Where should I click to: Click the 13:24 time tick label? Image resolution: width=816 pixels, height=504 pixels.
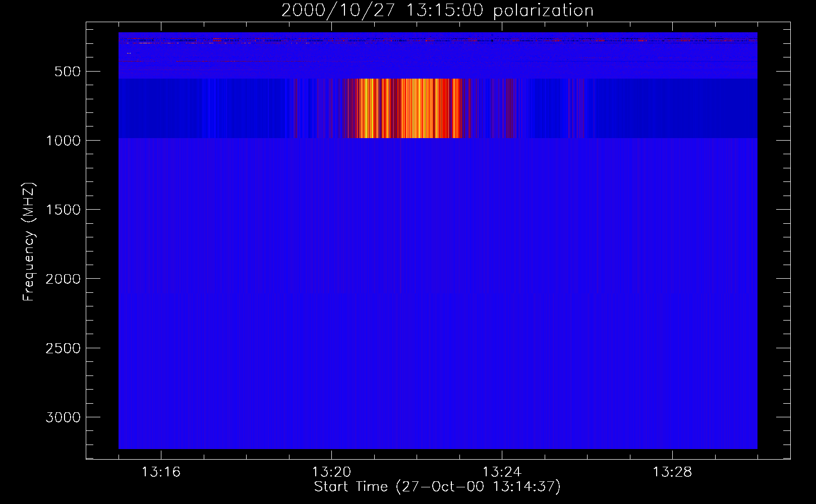pyautogui.click(x=502, y=472)
